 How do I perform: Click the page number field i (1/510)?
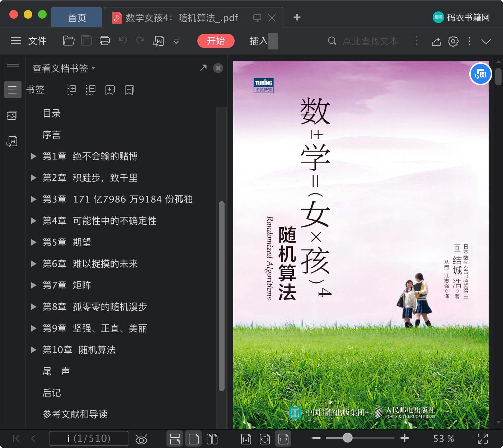[x=89, y=438]
